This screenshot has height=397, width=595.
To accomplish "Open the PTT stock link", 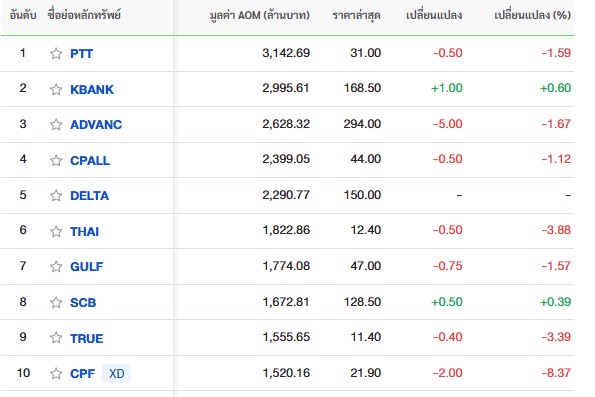I will tap(82, 54).
